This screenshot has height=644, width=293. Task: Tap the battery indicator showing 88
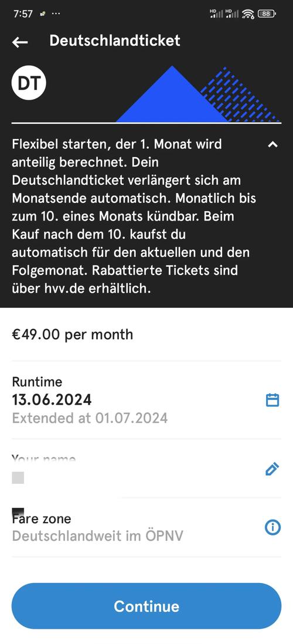[266, 13]
